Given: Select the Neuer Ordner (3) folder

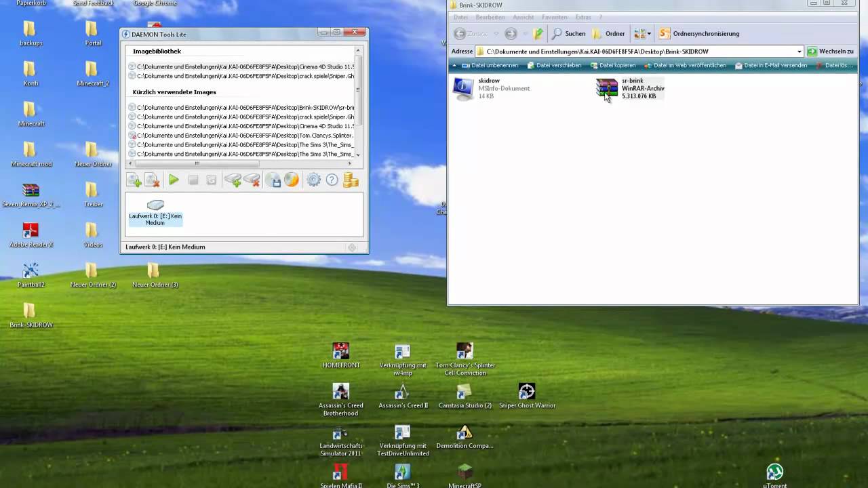Looking at the screenshot, I should pyautogui.click(x=155, y=275).
